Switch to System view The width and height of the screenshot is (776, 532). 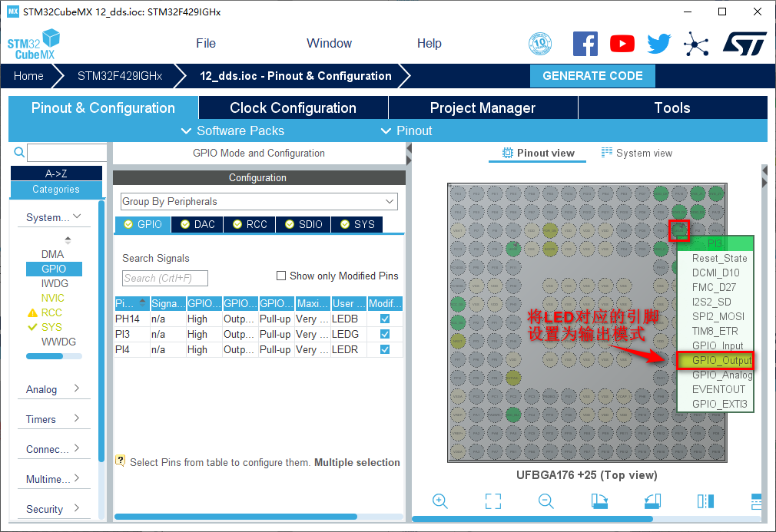636,153
